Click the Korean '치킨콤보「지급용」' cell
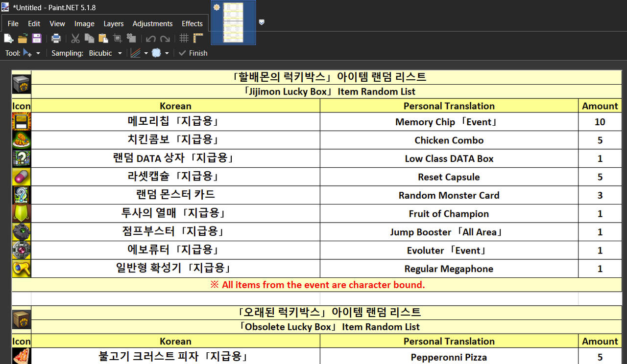 coord(175,140)
